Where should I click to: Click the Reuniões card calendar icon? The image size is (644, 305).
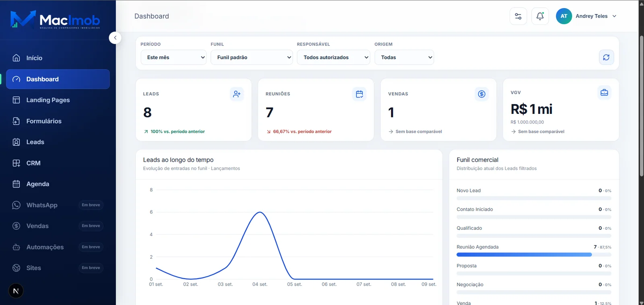click(x=359, y=94)
